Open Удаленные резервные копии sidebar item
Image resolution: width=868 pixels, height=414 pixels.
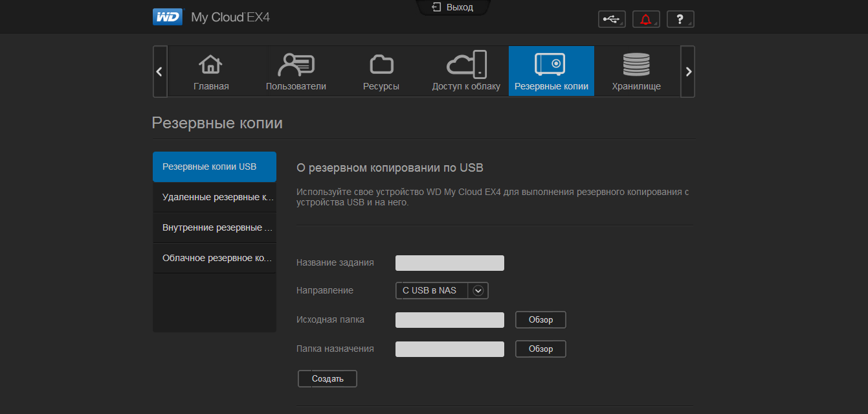(x=214, y=197)
